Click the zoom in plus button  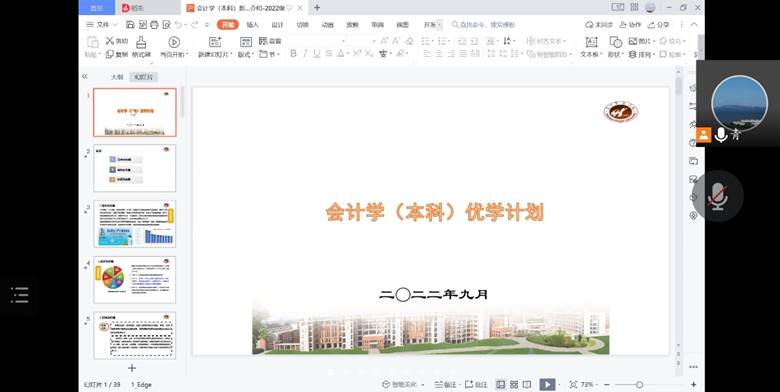click(693, 385)
